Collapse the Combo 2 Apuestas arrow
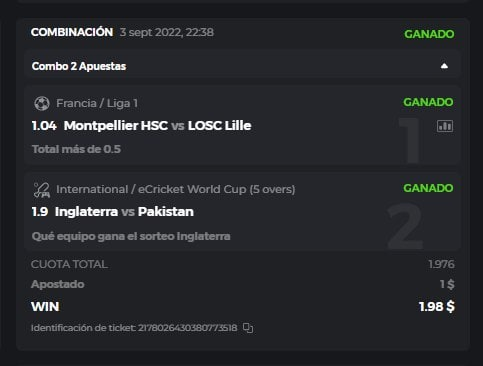This screenshot has width=483, height=366. [x=444, y=66]
